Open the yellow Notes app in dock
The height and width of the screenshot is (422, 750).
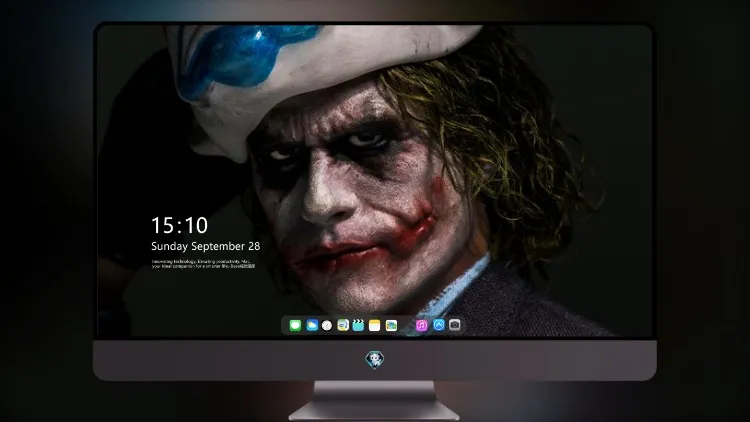tap(375, 325)
